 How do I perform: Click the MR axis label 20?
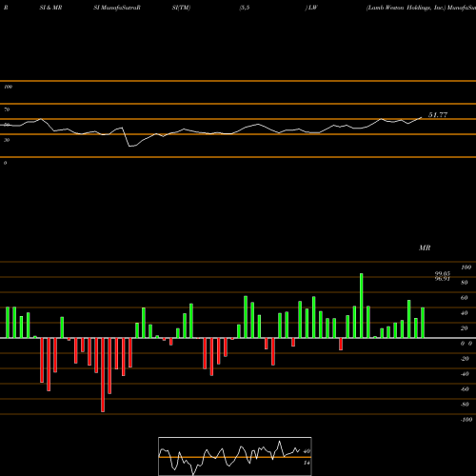465,328
